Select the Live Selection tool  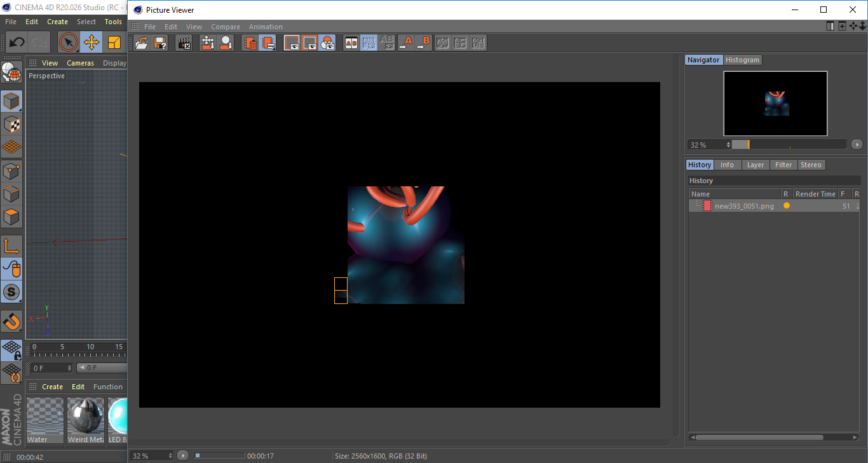pos(69,43)
